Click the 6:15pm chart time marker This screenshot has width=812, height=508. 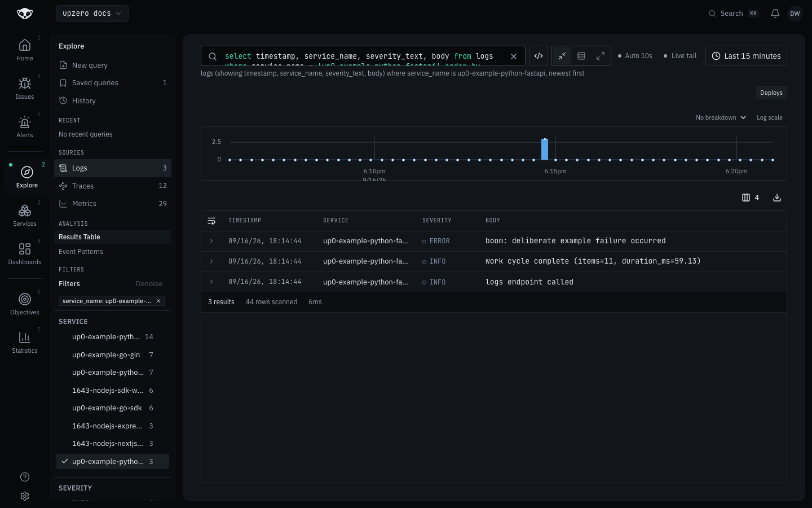pos(555,171)
